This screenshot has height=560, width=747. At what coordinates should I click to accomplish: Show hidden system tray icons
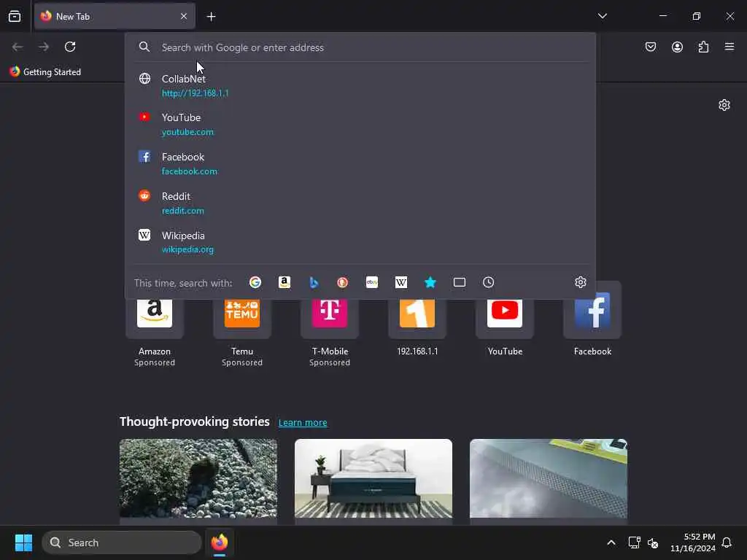click(x=611, y=542)
